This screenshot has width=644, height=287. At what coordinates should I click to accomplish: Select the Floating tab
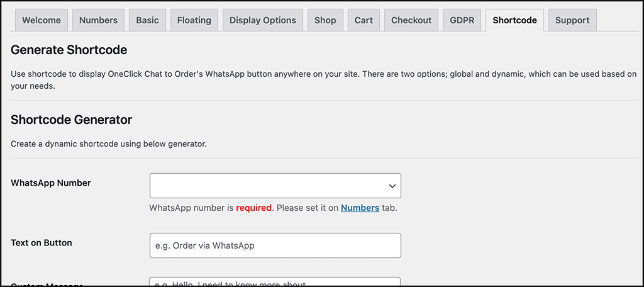(x=194, y=20)
